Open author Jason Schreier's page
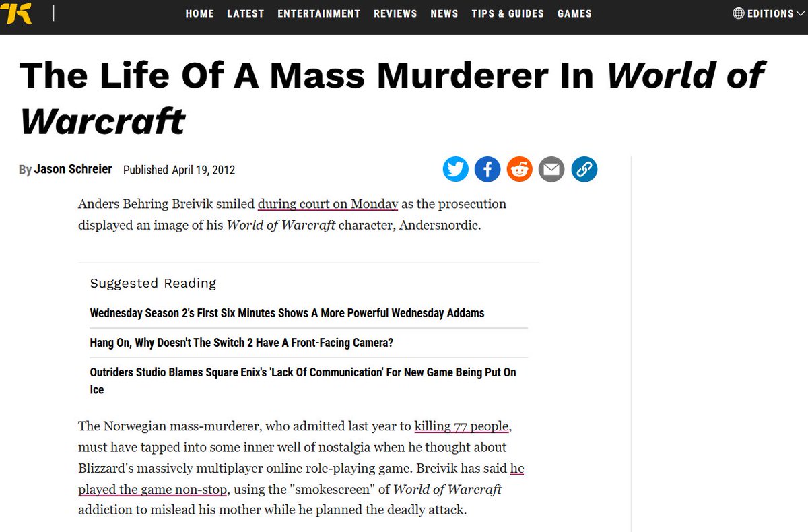Image resolution: width=808 pixels, height=532 pixels. coord(73,169)
